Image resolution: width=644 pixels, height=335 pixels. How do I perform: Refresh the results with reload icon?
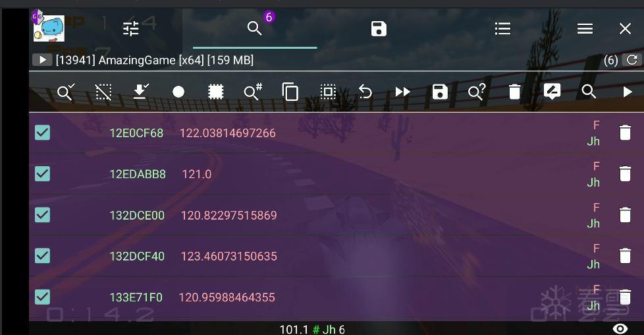(x=632, y=60)
